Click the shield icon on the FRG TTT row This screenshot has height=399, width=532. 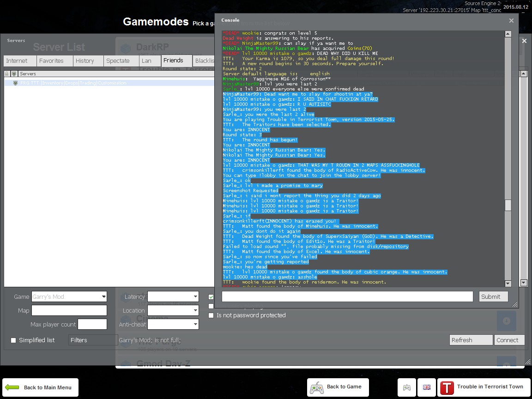[x=15, y=83]
